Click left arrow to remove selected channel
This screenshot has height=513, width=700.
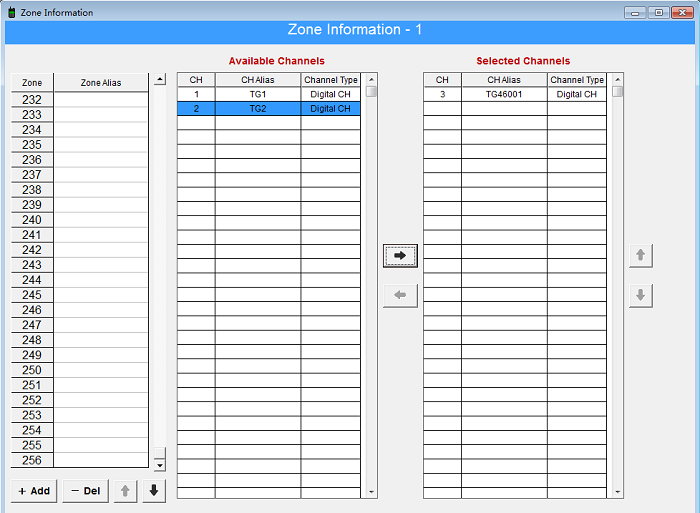tap(400, 296)
